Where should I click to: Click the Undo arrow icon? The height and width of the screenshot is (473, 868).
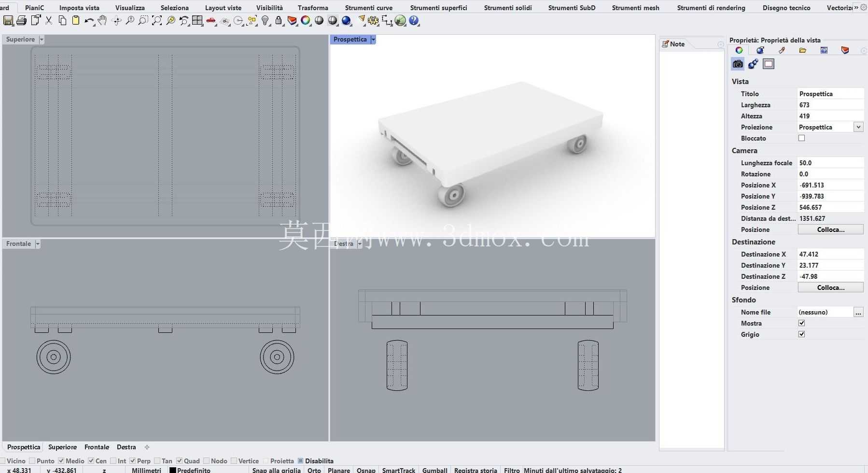[89, 20]
